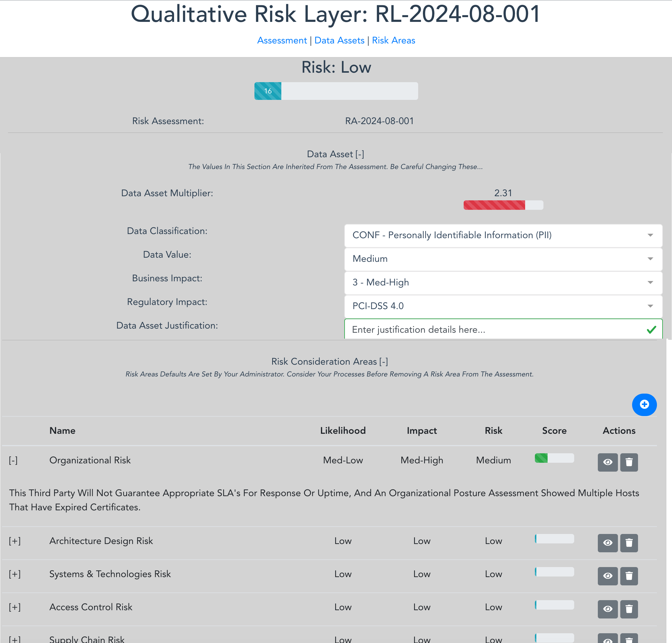The image size is (672, 643).
Task: Click the Organizational Risk name cell
Action: [x=90, y=460]
